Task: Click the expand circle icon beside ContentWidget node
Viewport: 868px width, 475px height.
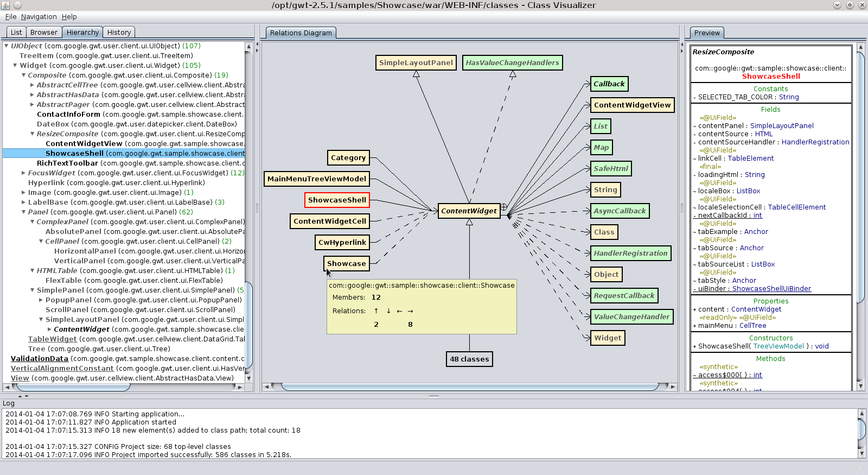Action: pyautogui.click(x=504, y=207)
